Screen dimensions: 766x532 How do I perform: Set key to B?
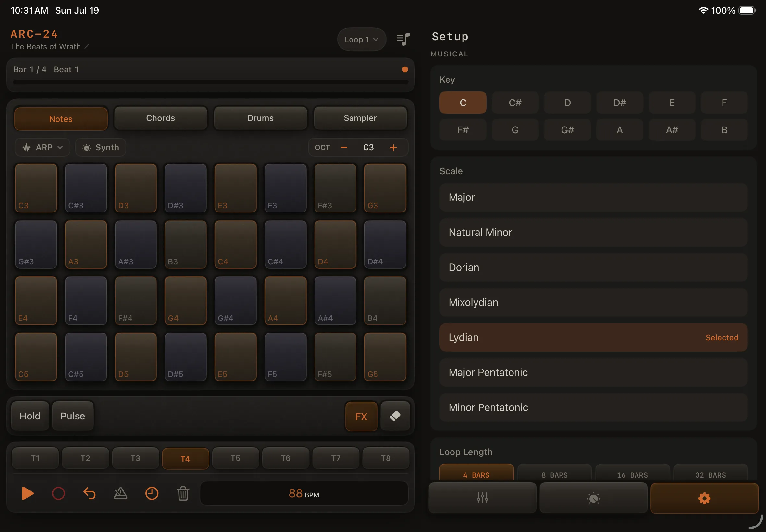[x=724, y=130]
